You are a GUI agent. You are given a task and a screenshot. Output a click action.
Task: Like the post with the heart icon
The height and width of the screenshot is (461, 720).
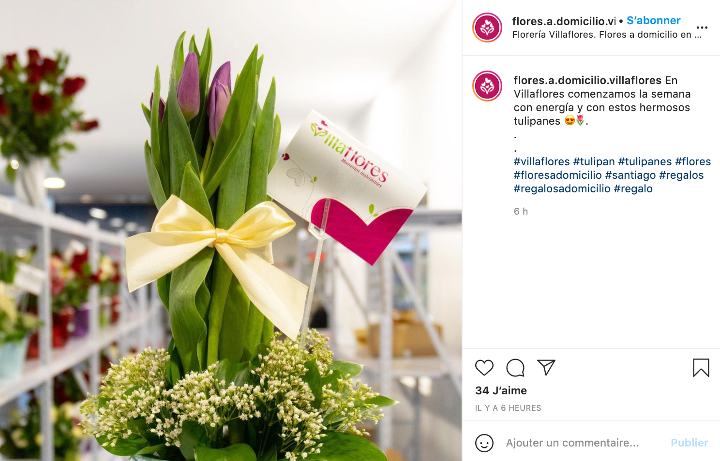pos(484,368)
